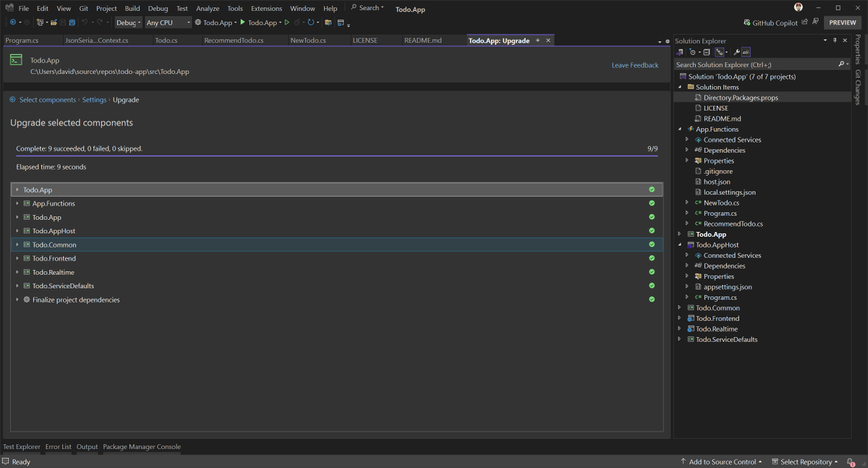The height and width of the screenshot is (468, 868).
Task: Open the document tab list dropdown arrow
Action: pos(659,42)
